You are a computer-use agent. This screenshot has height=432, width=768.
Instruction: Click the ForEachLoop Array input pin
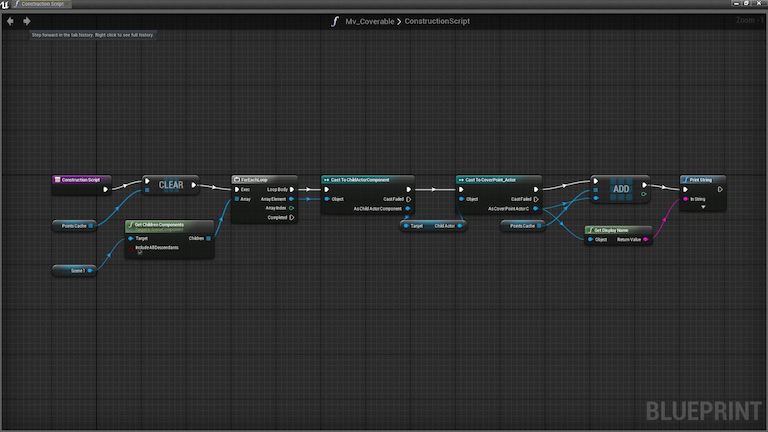(237, 199)
